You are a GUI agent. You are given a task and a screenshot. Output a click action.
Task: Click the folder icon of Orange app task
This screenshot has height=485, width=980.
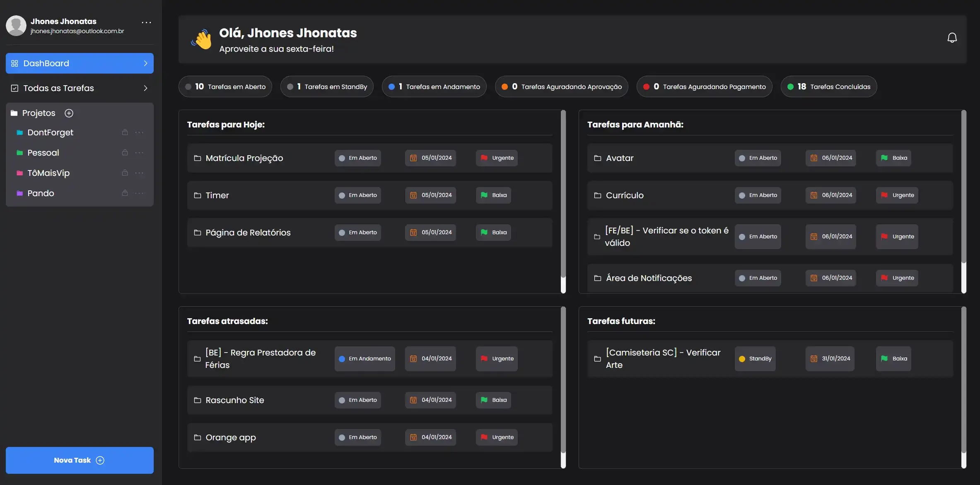pyautogui.click(x=198, y=437)
